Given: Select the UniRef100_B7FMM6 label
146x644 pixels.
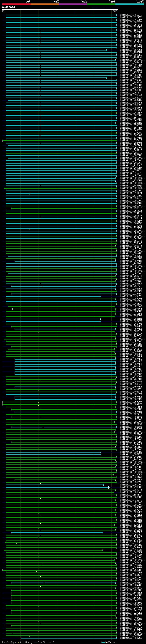Looking at the screenshot, I should (131, 138).
